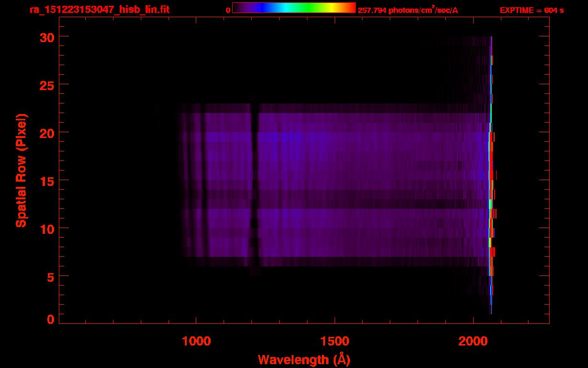Click the Spatial Row (Pixel) axis title
Image resolution: width=588 pixels, height=368 pixels.
[x=21, y=170]
